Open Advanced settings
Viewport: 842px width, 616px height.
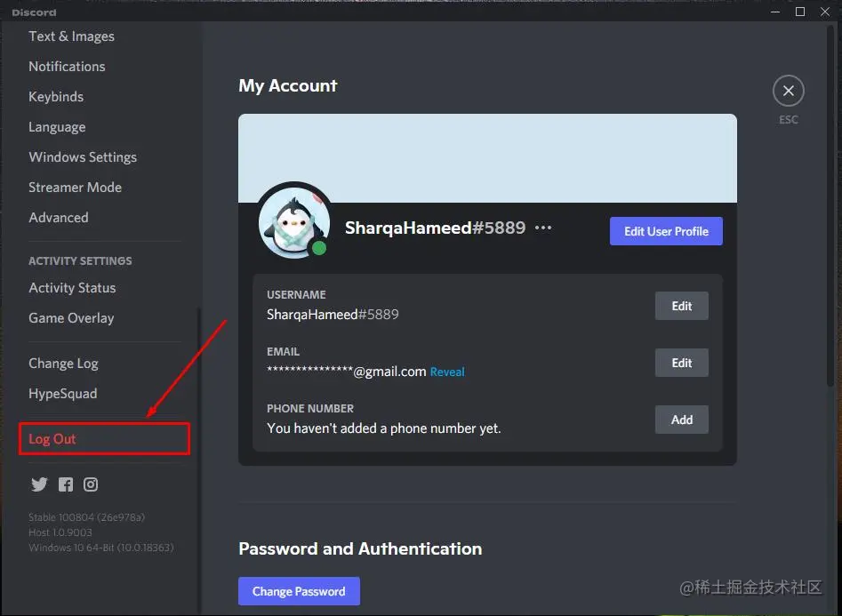[x=59, y=218]
